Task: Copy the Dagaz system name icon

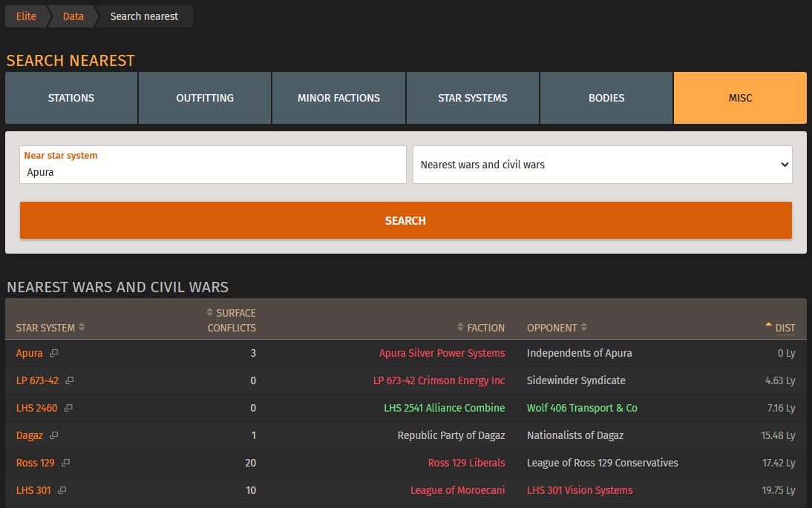Action: tap(54, 435)
